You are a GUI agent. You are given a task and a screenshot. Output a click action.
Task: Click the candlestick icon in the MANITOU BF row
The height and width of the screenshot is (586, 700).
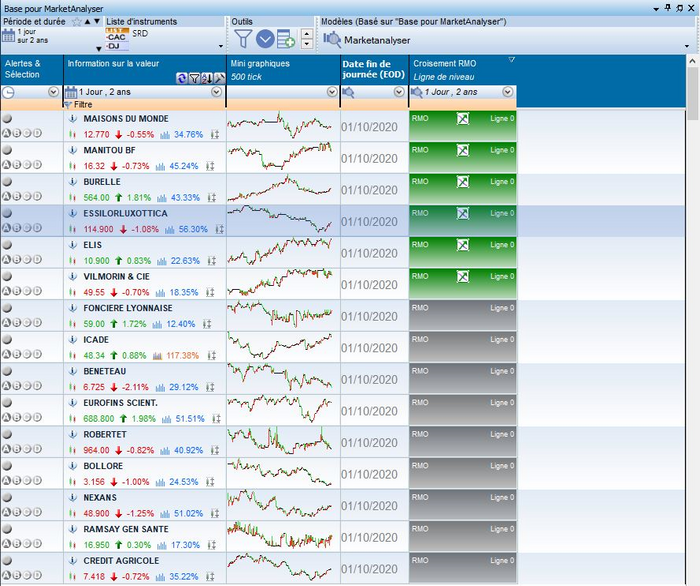point(72,166)
